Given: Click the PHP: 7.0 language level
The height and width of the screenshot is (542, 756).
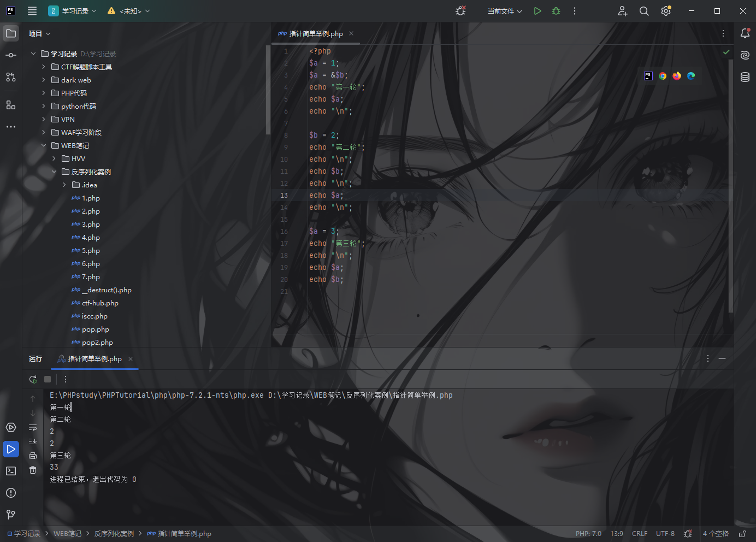Looking at the screenshot, I should click(x=588, y=534).
